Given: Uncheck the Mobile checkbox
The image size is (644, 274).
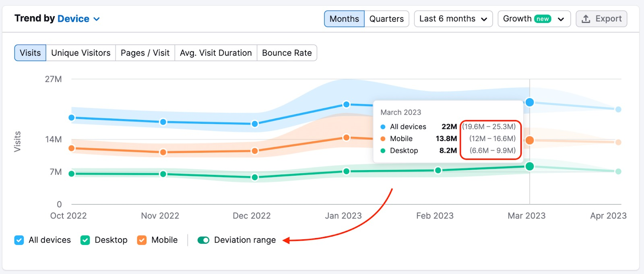Looking at the screenshot, I should [142, 240].
